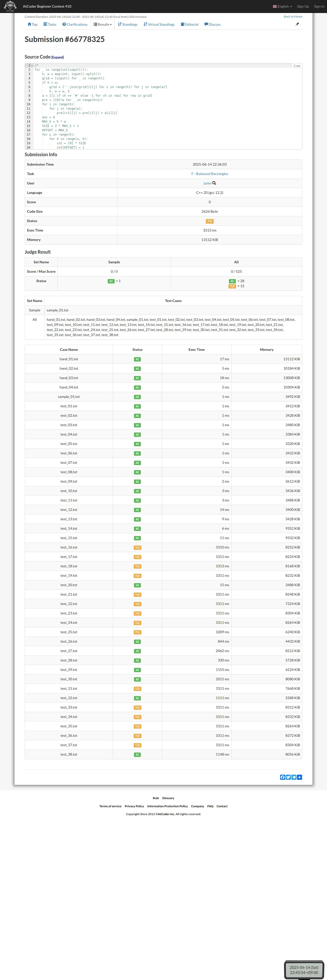Collapse the code fold arrow on line 1
Screen dimensions: 327x980
[32, 65]
